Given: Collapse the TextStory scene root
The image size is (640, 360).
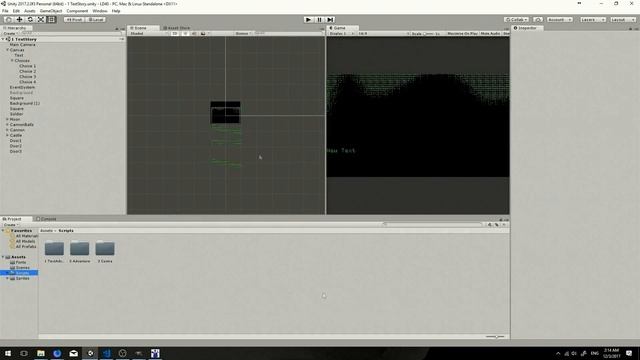Looking at the screenshot, I should point(3,39).
